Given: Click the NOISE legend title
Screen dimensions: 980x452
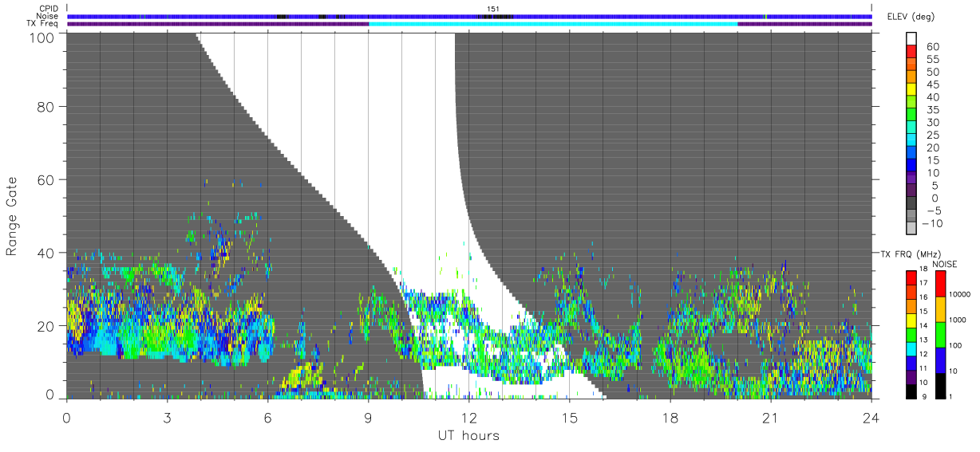Looking at the screenshot, I should click(945, 264).
